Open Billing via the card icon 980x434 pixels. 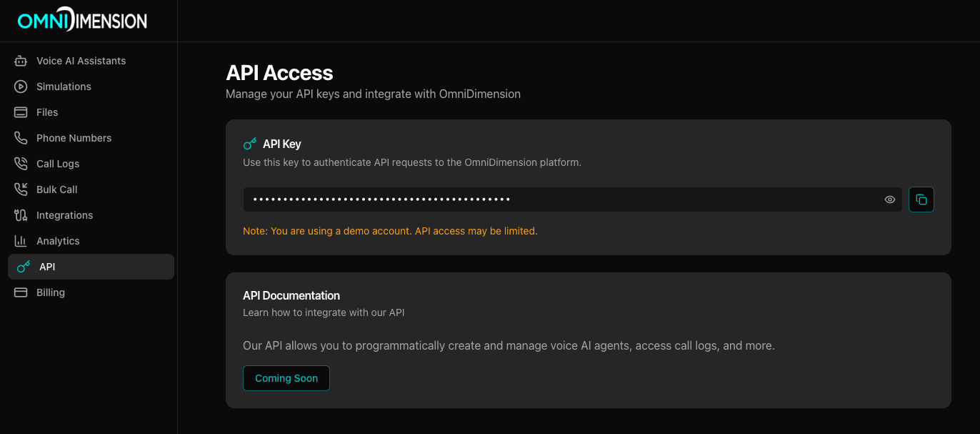click(x=21, y=292)
